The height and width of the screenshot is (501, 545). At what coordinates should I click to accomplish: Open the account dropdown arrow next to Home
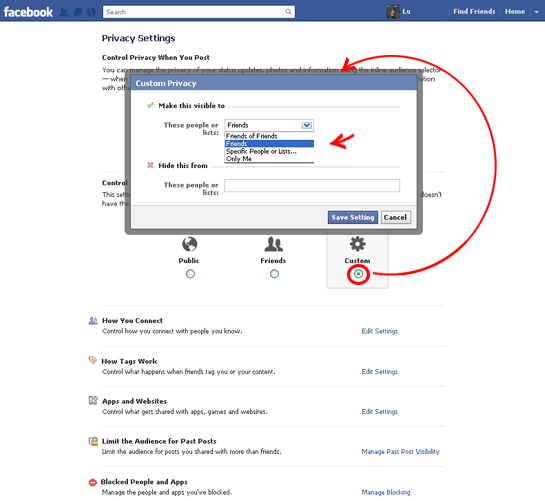pos(536,12)
